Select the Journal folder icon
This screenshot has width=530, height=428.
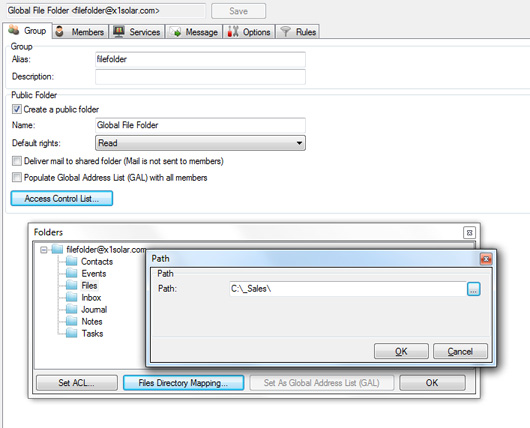click(x=71, y=309)
